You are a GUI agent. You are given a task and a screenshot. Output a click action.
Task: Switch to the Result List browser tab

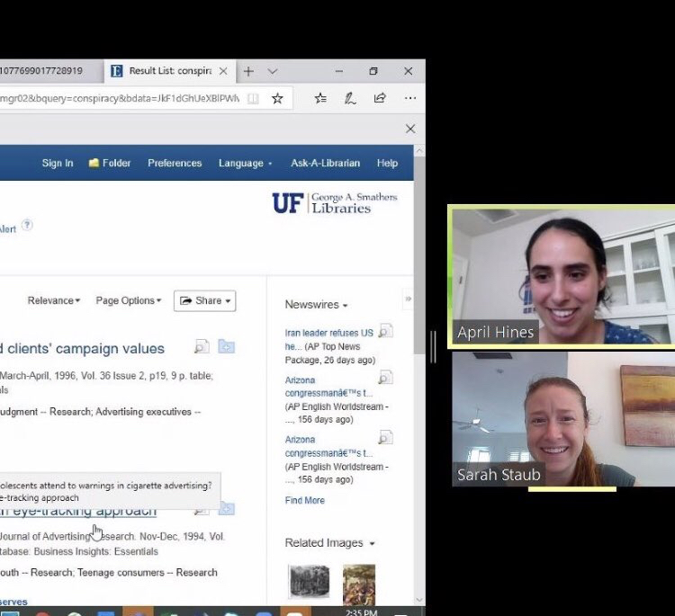(169, 71)
